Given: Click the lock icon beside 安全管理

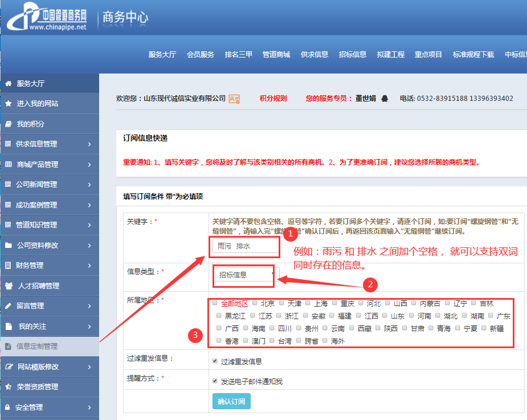Looking at the screenshot, I should click(8, 407).
